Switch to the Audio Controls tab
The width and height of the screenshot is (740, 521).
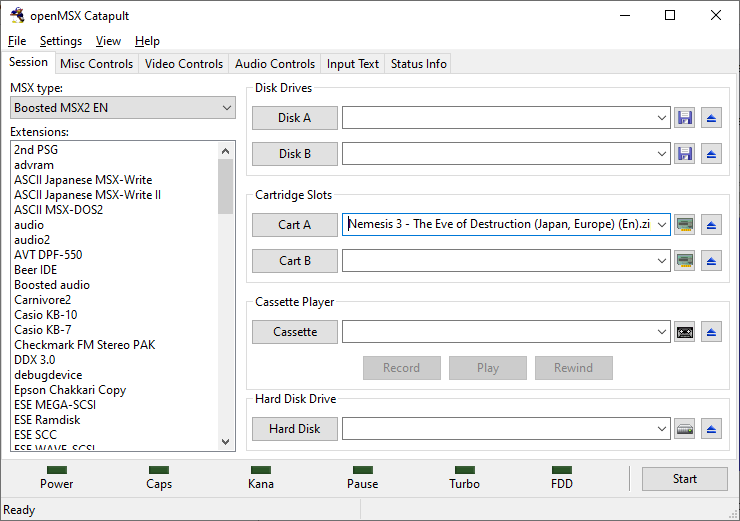pyautogui.click(x=275, y=64)
